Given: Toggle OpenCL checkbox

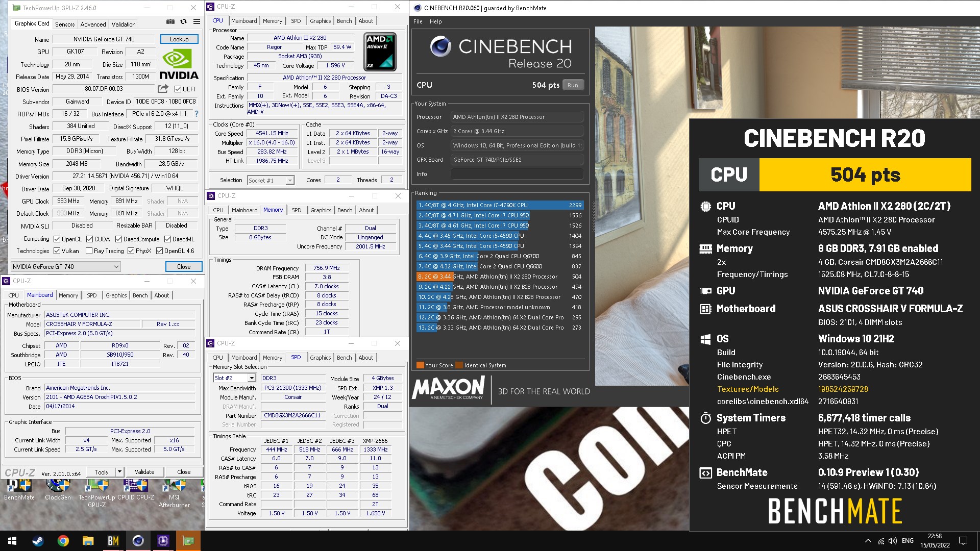Looking at the screenshot, I should 57,239.
